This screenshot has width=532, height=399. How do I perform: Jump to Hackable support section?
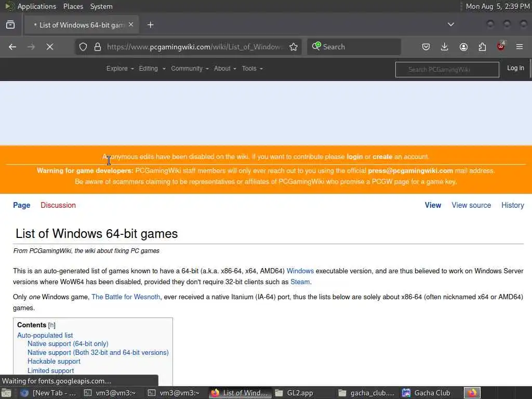[x=54, y=362]
